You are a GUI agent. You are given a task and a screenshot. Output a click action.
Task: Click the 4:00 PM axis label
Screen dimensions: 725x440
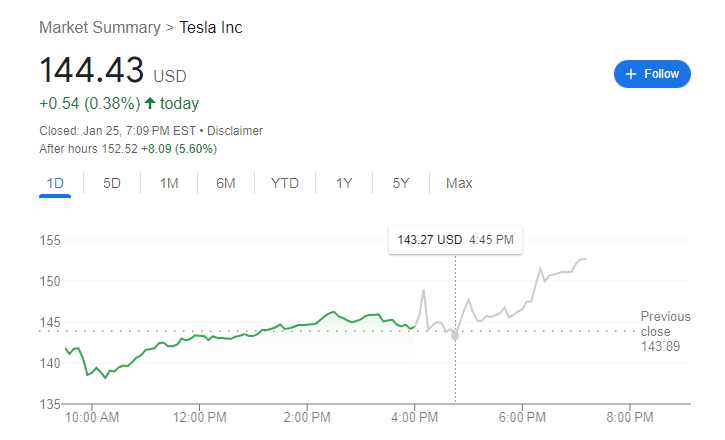pyautogui.click(x=415, y=416)
